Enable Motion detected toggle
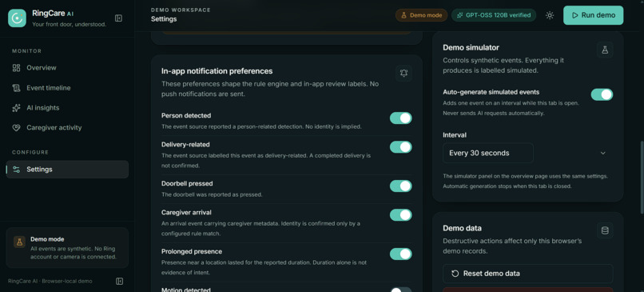The width and height of the screenshot is (644, 292). [x=401, y=290]
